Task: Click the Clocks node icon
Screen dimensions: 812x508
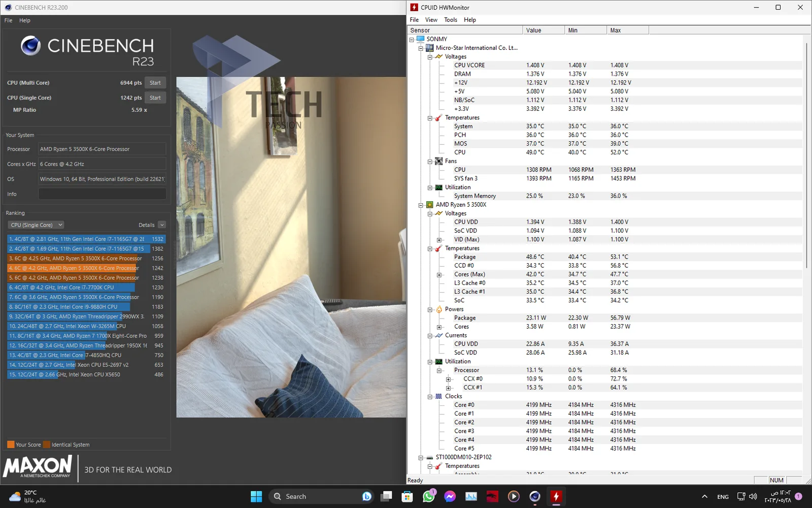Action: point(438,396)
